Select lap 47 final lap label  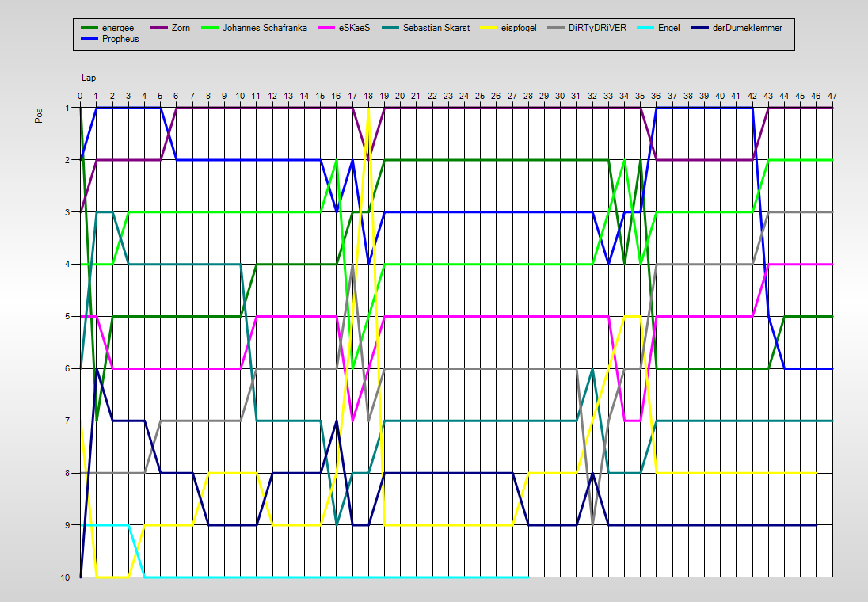832,96
